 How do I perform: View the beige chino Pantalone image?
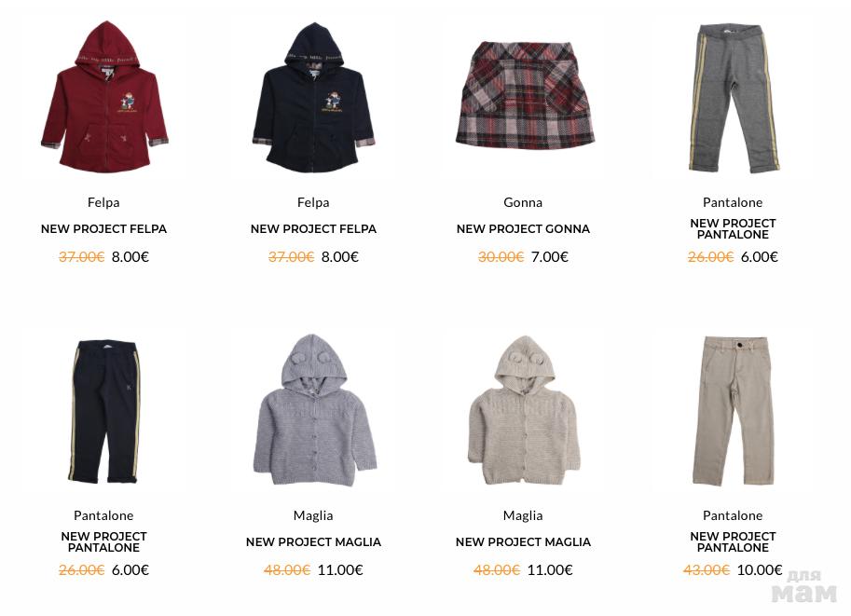(x=733, y=410)
